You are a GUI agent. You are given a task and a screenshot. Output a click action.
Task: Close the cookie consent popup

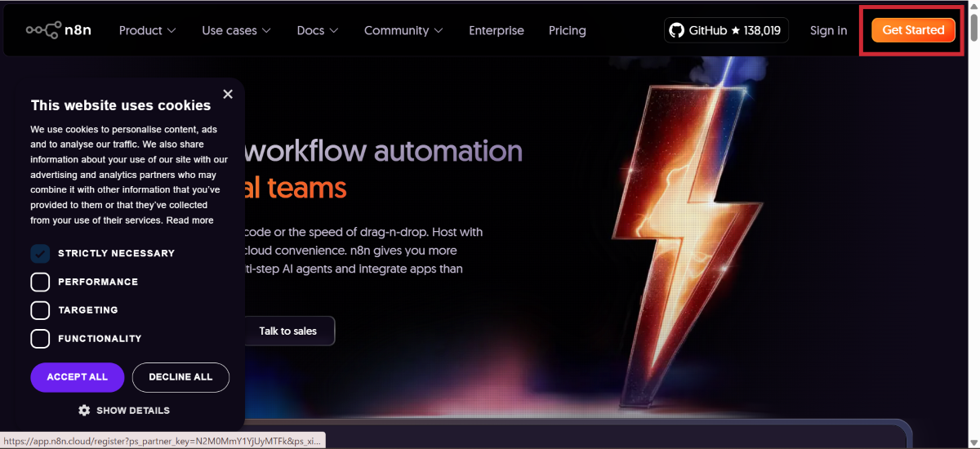click(x=228, y=94)
